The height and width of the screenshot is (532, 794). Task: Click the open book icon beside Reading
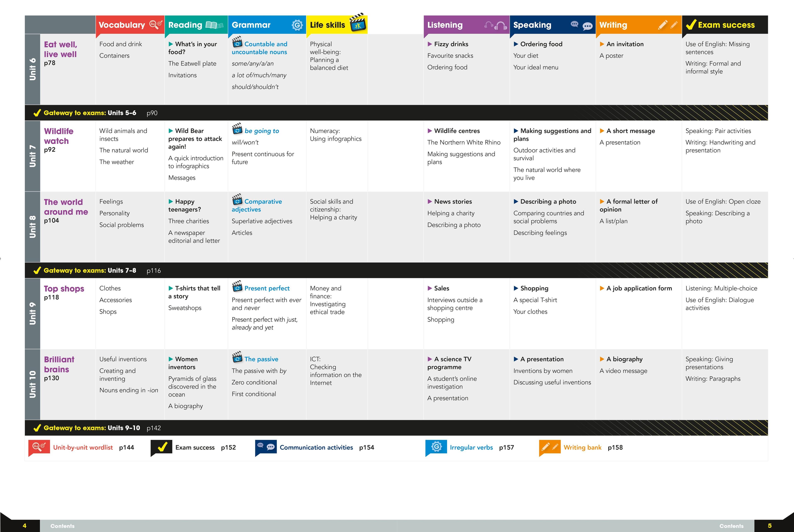[214, 25]
